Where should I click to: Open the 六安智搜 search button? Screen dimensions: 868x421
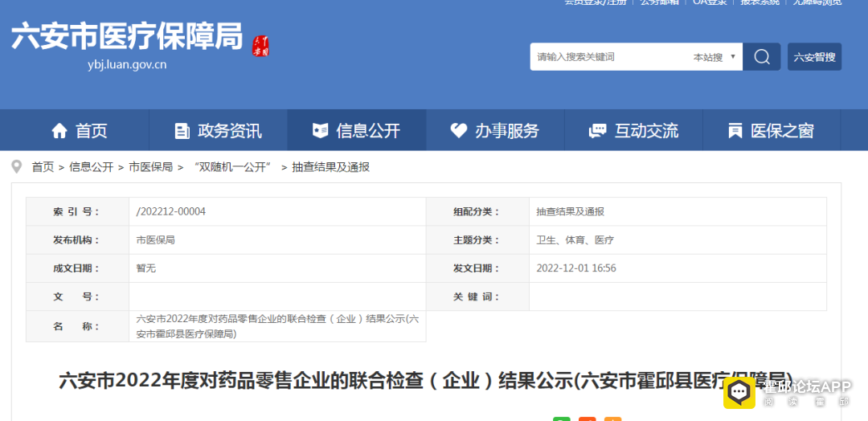tap(814, 57)
